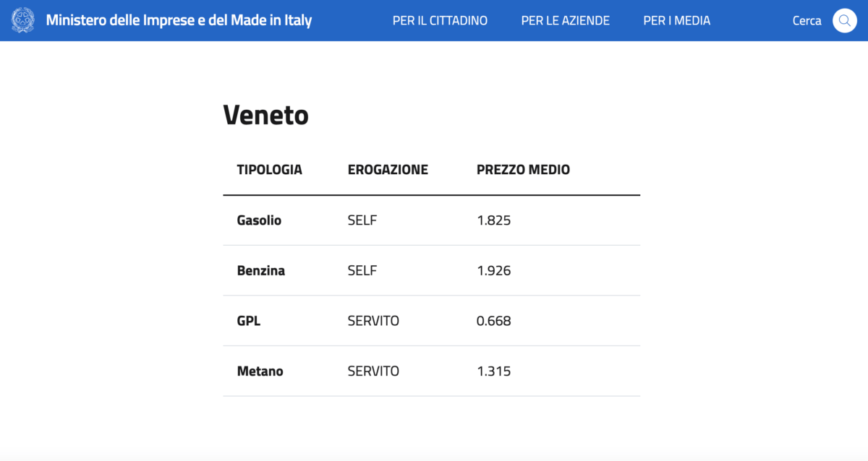868x461 pixels.
Task: Open the PER IL CITTADINO menu
Action: coord(440,21)
